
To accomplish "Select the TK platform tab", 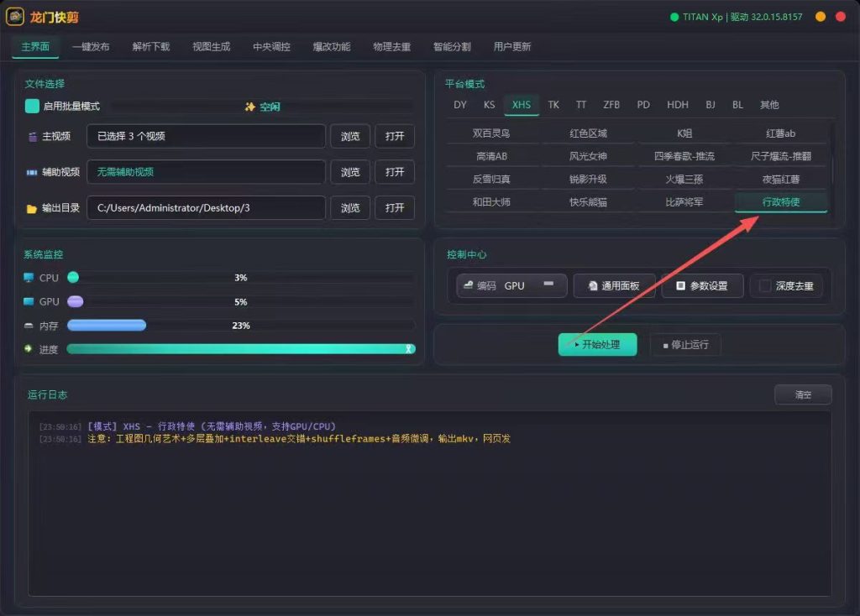I will tap(553, 105).
